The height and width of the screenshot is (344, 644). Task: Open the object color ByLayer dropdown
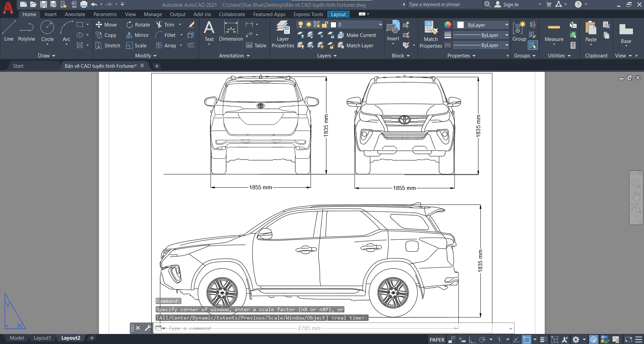(x=507, y=25)
